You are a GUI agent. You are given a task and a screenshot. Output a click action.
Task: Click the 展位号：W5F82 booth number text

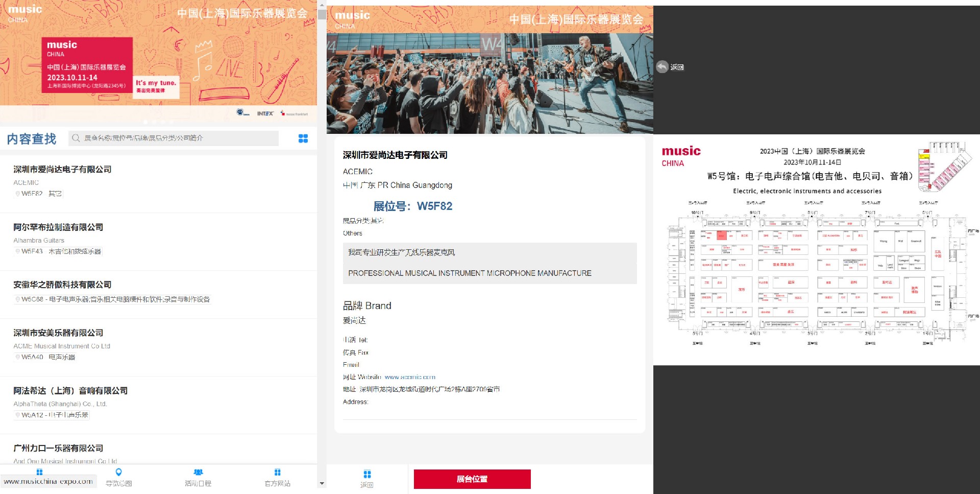[x=413, y=206]
